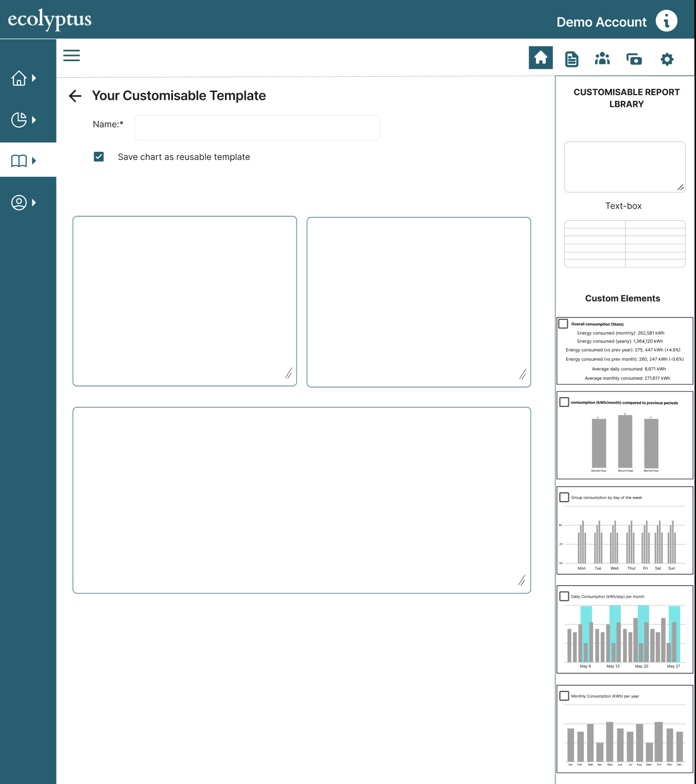
Task: Click inside the Name input field
Action: point(256,128)
